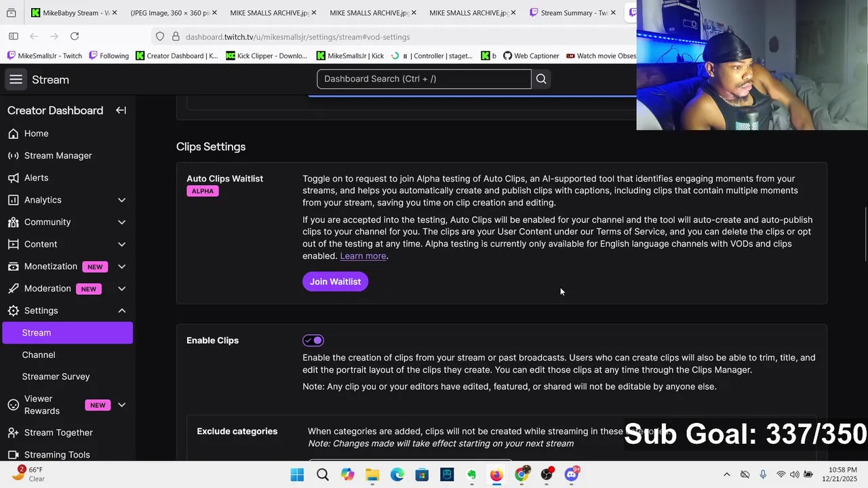Open File Explorer from taskbar
Image resolution: width=868 pixels, height=488 pixels.
click(x=372, y=474)
